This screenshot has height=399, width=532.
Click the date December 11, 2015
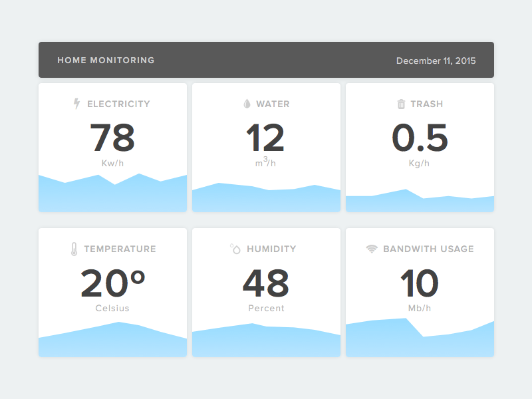[x=436, y=61]
